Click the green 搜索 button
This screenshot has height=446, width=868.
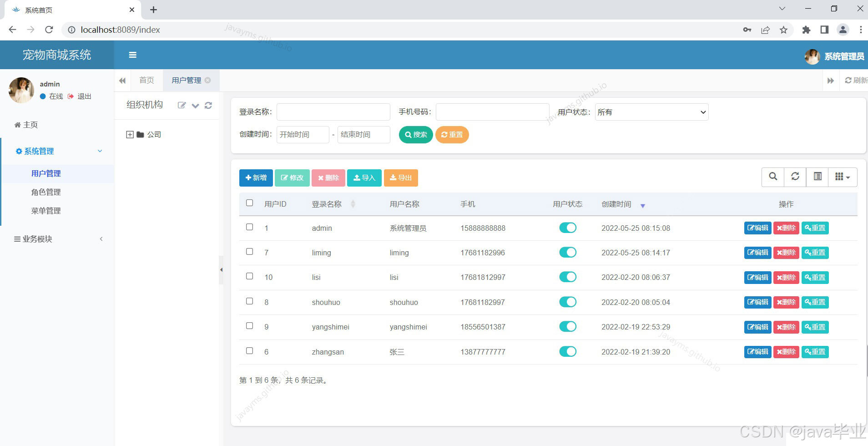point(416,135)
